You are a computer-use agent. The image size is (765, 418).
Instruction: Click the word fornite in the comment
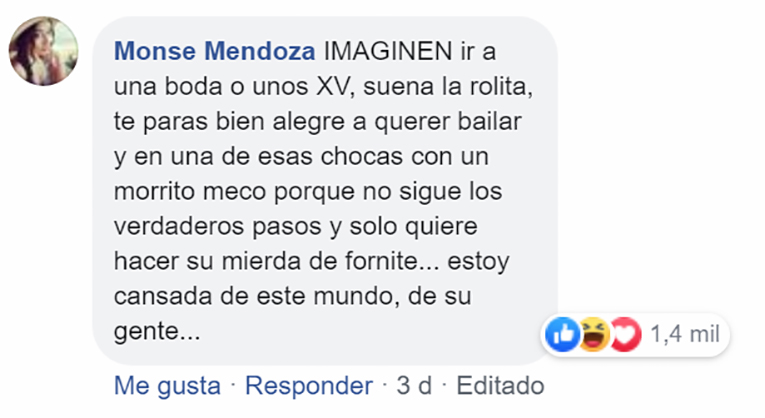(x=382, y=261)
